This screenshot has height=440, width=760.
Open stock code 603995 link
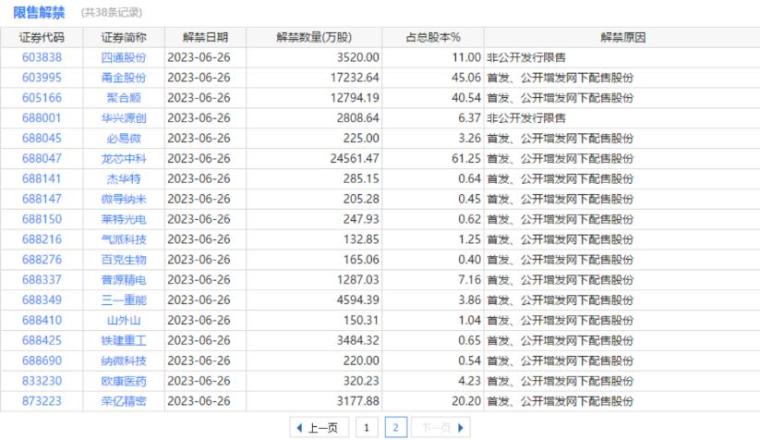[41, 78]
